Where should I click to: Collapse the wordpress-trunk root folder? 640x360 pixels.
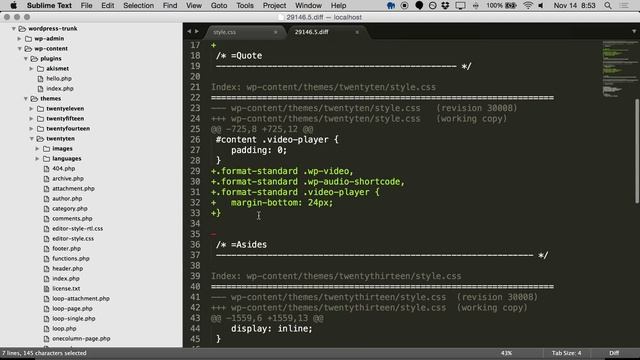coord(13,29)
